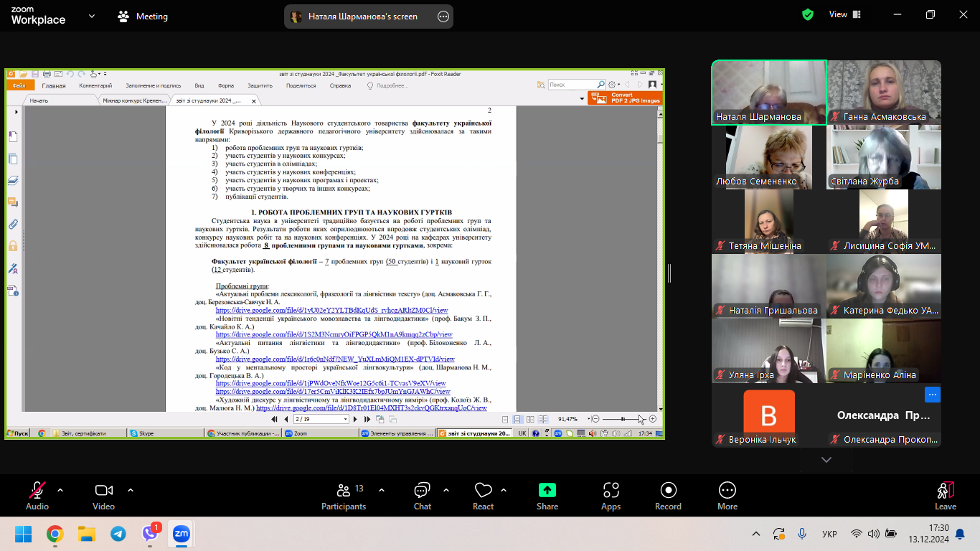Open the Security lock panel
Image resolution: width=980 pixels, height=551 pixels.
(13, 246)
